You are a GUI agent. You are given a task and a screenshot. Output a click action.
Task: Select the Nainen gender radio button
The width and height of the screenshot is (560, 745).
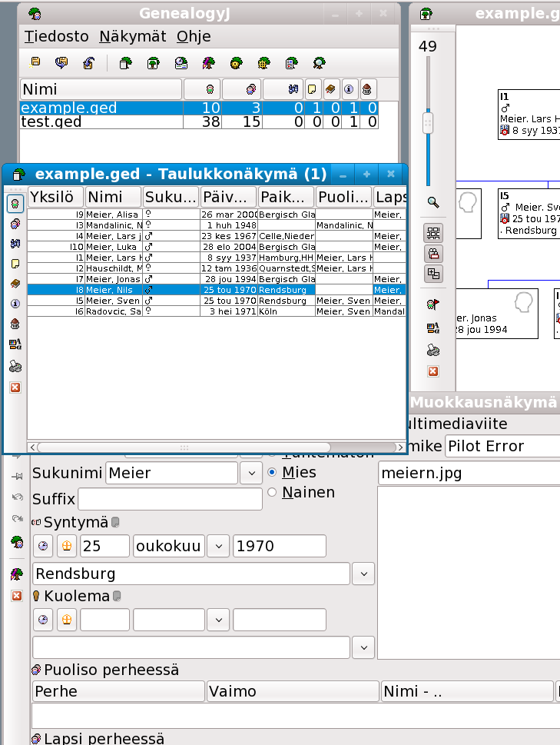[x=273, y=492]
